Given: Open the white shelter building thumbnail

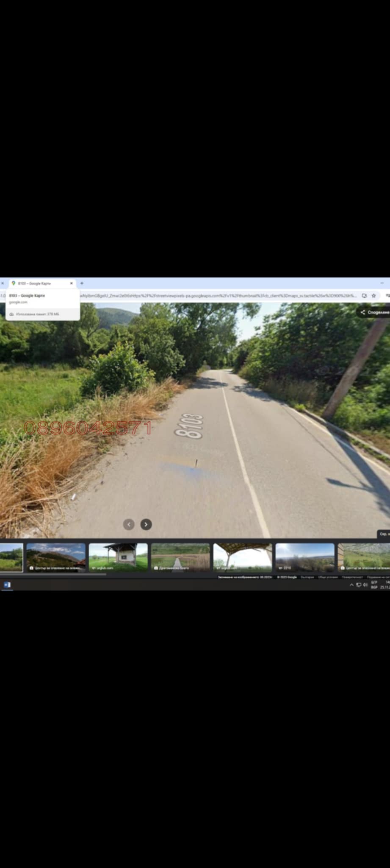Looking at the screenshot, I should point(118,557).
